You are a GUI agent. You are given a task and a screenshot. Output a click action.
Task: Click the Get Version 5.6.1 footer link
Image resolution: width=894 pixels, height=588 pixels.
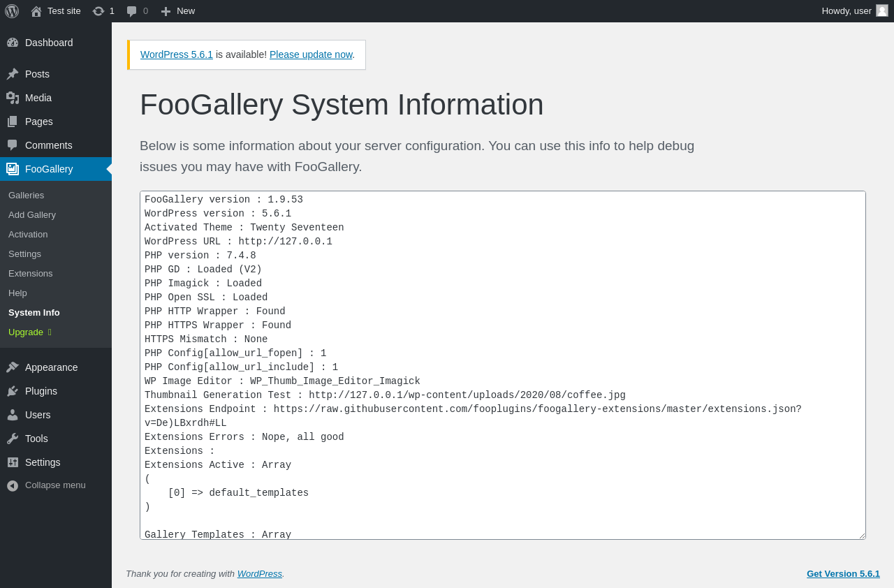(843, 573)
